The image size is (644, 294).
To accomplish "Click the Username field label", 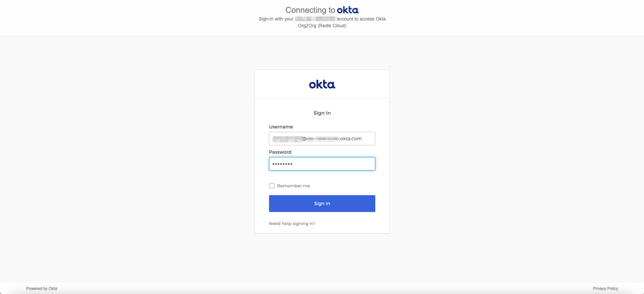I will (281, 127).
